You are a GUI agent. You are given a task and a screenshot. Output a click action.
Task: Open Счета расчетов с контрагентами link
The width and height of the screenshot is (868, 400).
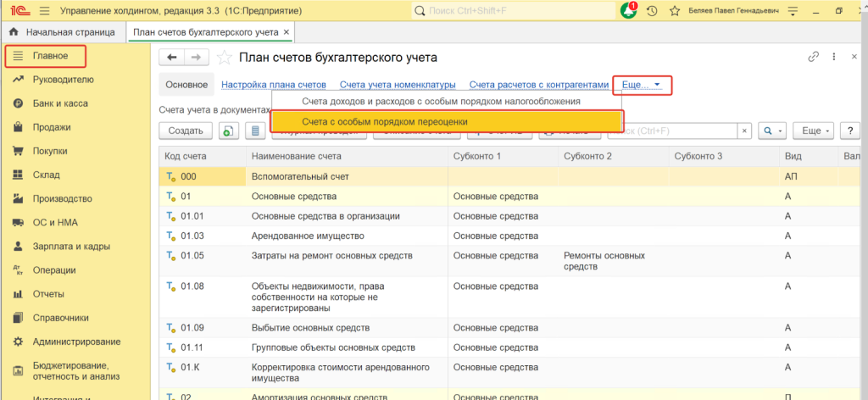pyautogui.click(x=538, y=85)
